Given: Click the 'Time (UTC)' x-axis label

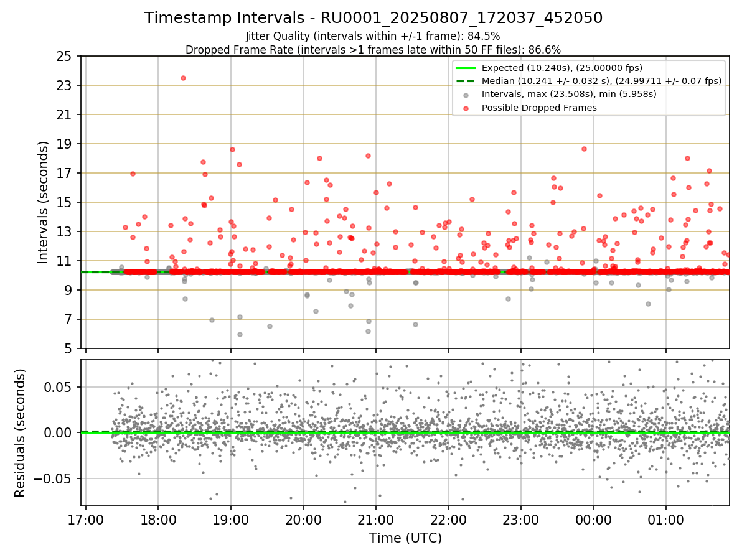Looking at the screenshot, I should click(405, 538).
